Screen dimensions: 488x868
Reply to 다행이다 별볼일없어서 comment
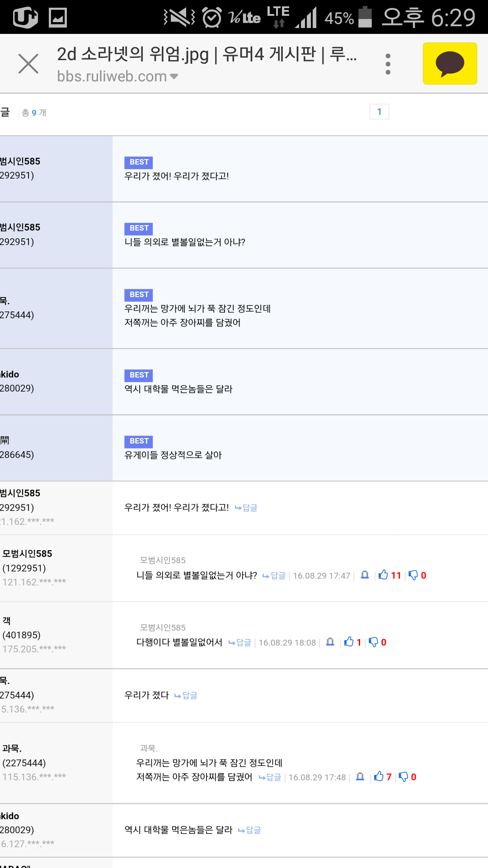coord(239,642)
